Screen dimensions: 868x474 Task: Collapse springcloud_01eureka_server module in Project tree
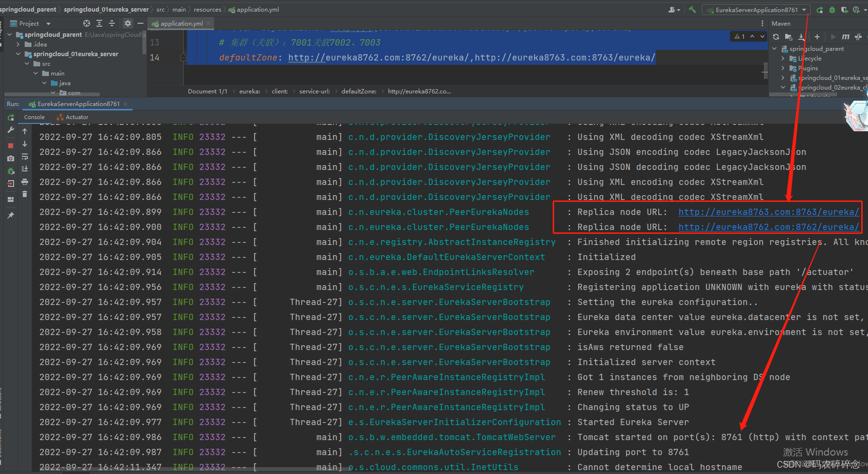(18, 54)
